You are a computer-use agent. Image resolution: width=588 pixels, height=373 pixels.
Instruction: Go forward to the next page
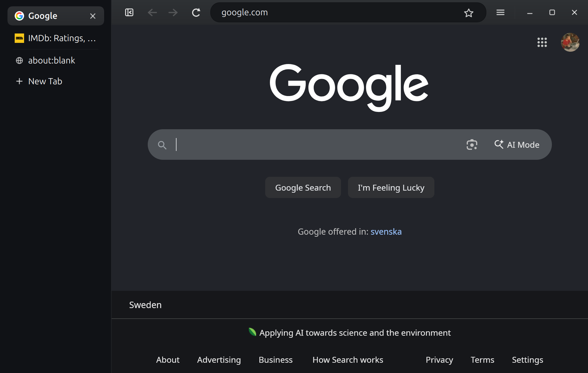[x=173, y=12]
